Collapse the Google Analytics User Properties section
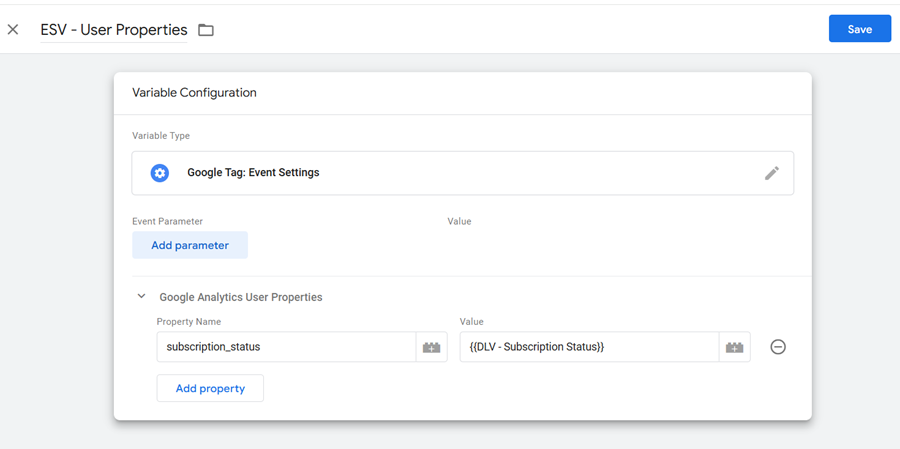Screen dimensions: 900x449 point(142,297)
